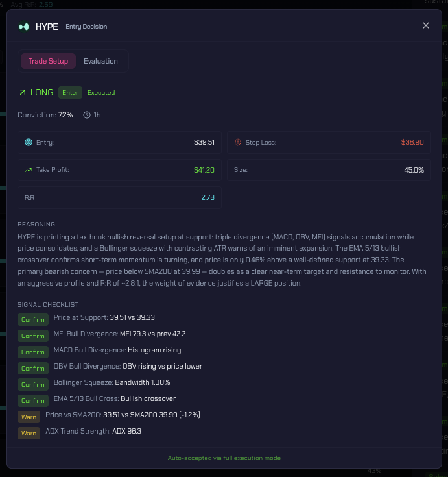Screen dimensions: 448x477
Task: Click the green Enter badge
Action: pyautogui.click(x=70, y=92)
